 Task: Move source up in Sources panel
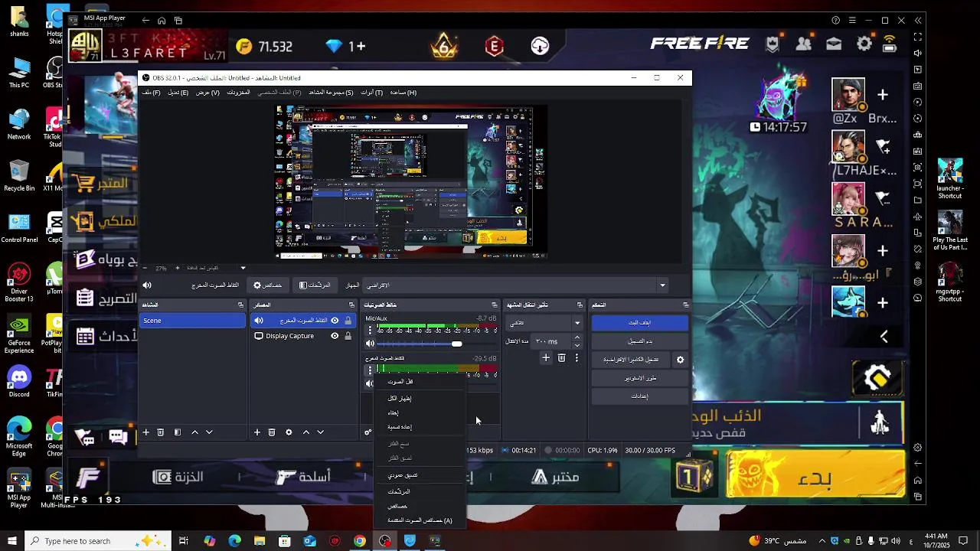[306, 432]
